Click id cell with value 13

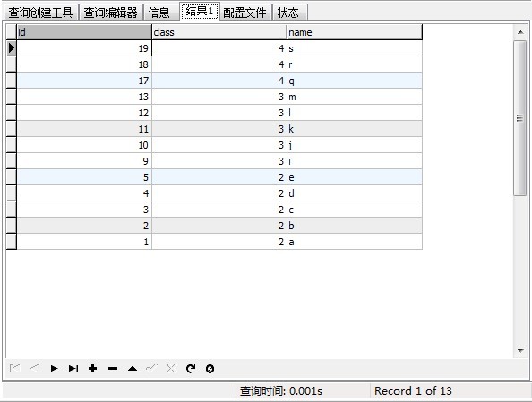tap(84, 97)
